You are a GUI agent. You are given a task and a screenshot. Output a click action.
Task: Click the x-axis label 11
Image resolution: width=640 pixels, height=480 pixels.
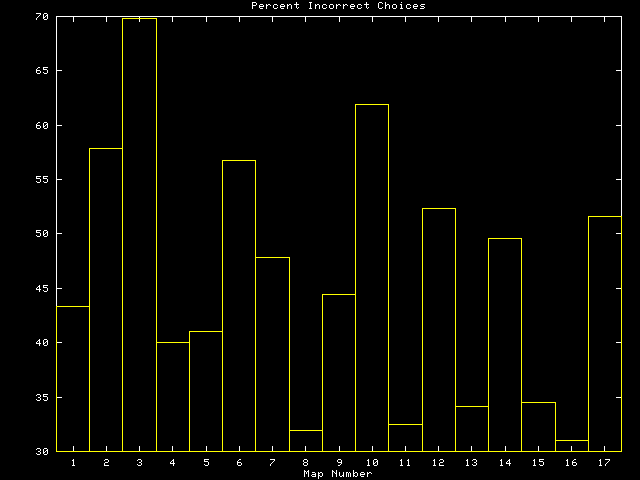(405, 462)
